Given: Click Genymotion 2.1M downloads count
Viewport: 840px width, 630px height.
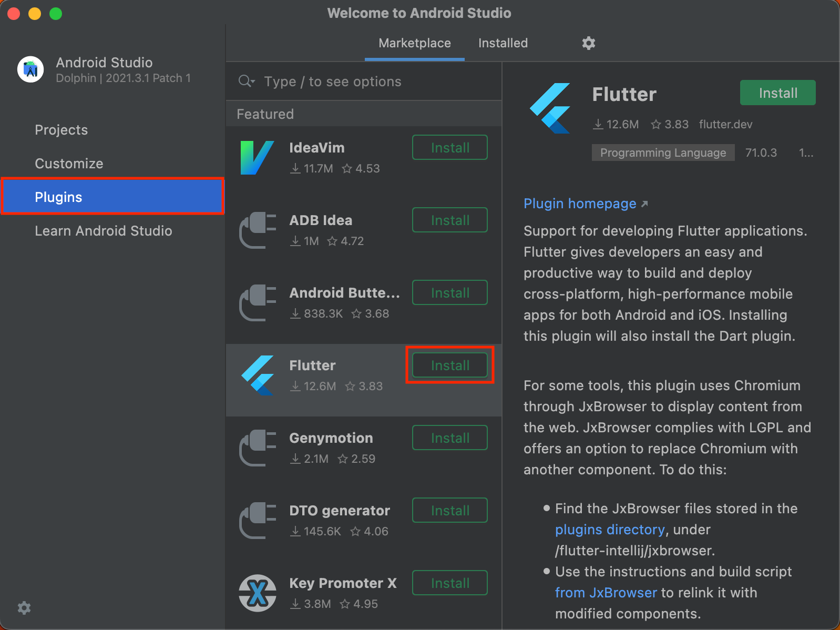Looking at the screenshot, I should pyautogui.click(x=310, y=459).
